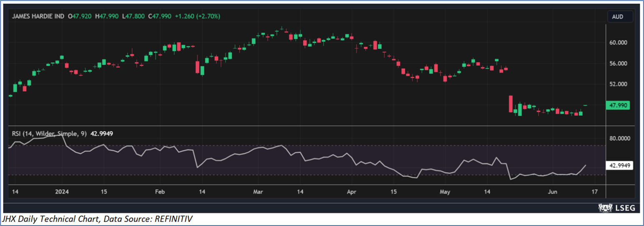
Task: Select the green 47.990 current price label
Action: (619, 106)
